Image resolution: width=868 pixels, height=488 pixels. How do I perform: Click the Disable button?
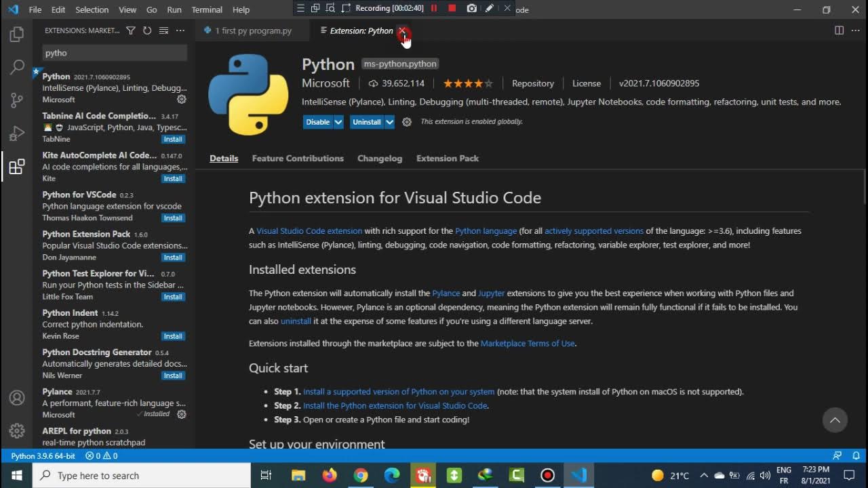[317, 122]
